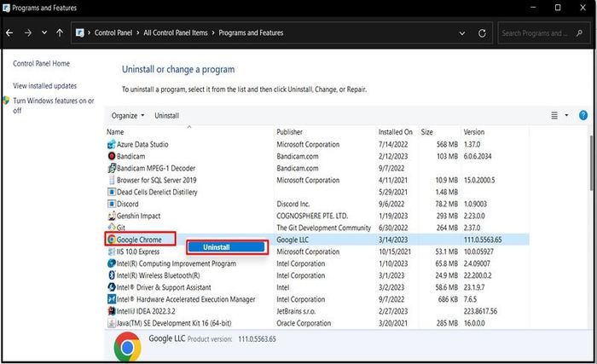Navigate to Control Panel breadcrumb
The height and width of the screenshot is (364, 597).
pos(113,33)
